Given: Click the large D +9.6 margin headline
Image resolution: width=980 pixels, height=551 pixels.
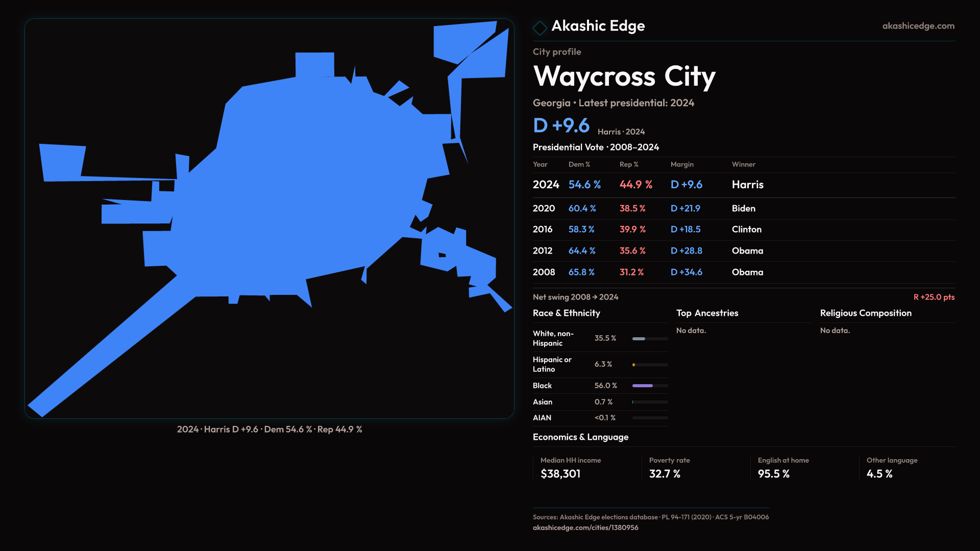Looking at the screenshot, I should (x=561, y=126).
